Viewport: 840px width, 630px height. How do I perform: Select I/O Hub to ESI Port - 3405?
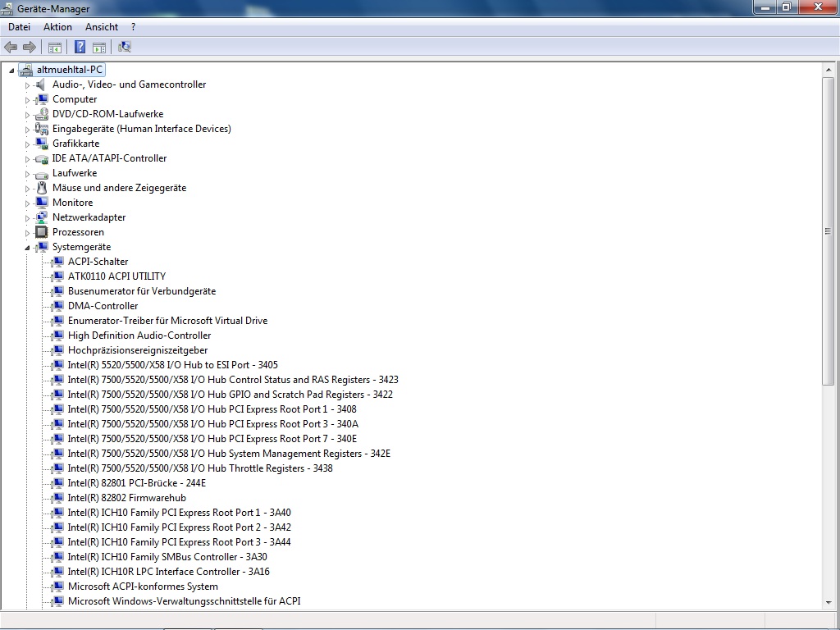pos(172,365)
